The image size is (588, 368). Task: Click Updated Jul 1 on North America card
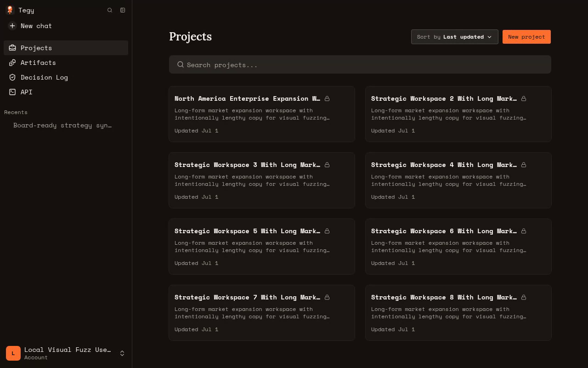(x=196, y=131)
